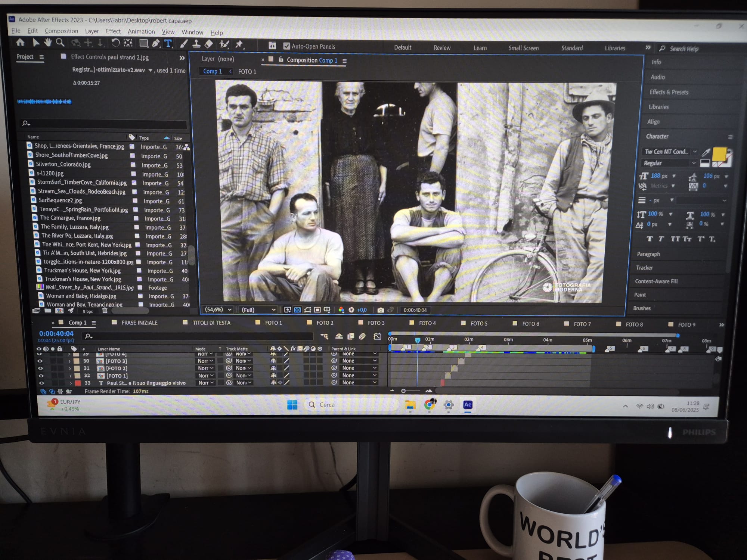747x560 pixels.
Task: Open the Animation menu
Action: (x=141, y=32)
